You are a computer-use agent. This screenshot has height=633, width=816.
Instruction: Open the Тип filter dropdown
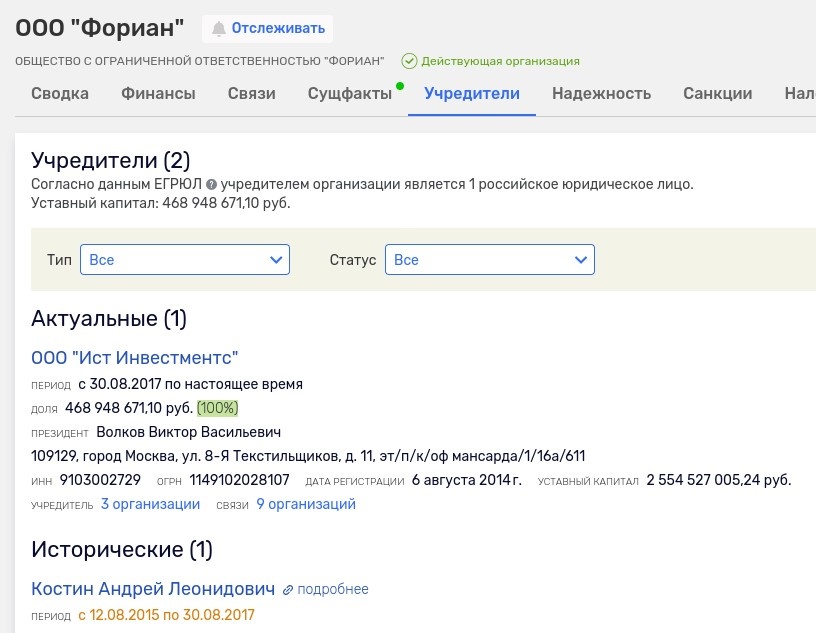(185, 259)
